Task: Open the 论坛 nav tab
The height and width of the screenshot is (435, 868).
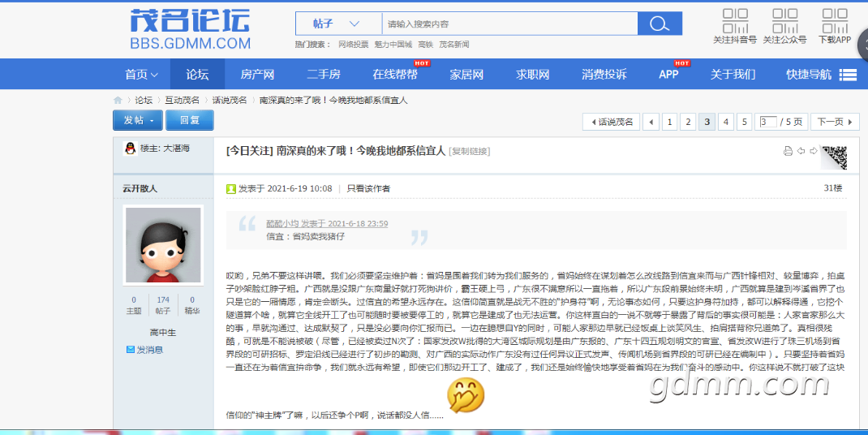Action: [x=197, y=74]
